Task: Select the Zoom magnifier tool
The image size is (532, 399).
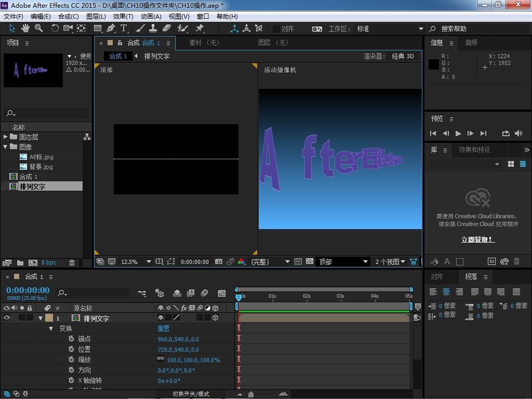Action: [x=38, y=29]
